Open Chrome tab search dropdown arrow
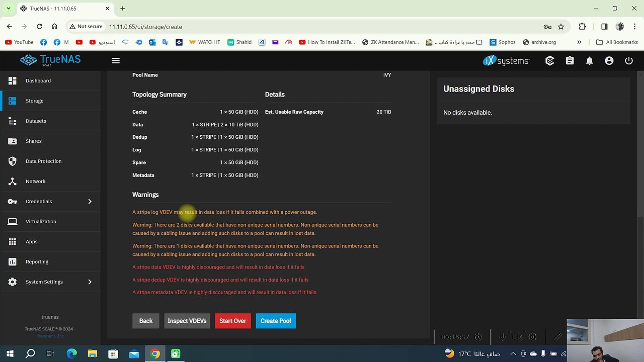This screenshot has width=644, height=362. point(8,9)
